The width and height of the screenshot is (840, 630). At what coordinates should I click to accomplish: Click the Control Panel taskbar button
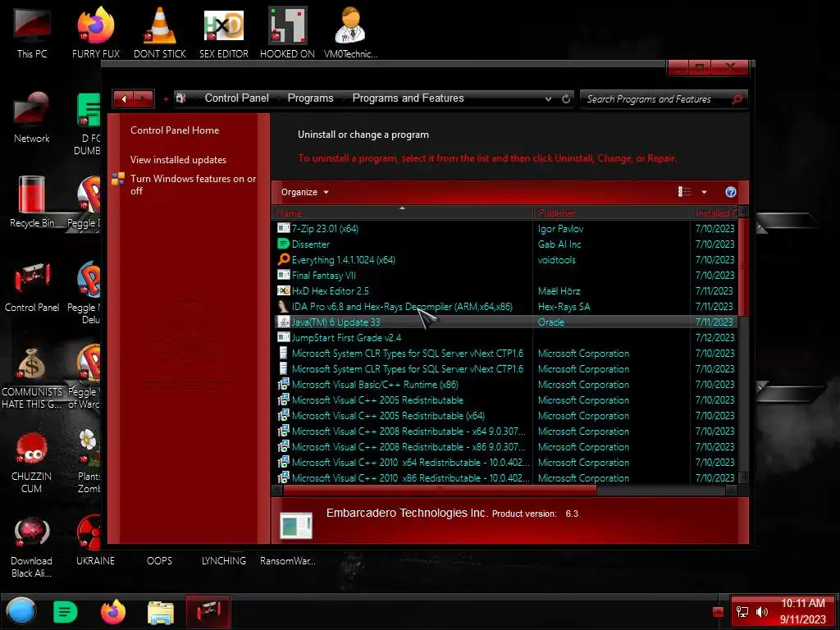pyautogui.click(x=208, y=611)
